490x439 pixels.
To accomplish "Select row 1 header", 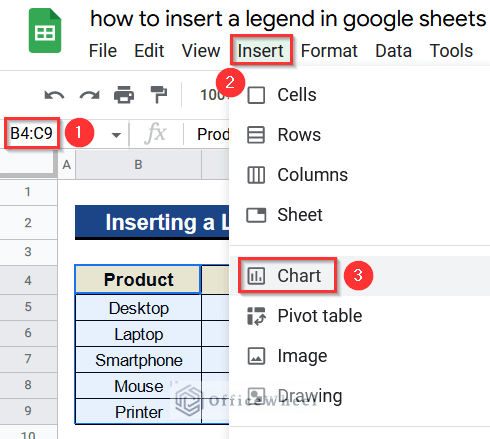I will (x=28, y=192).
